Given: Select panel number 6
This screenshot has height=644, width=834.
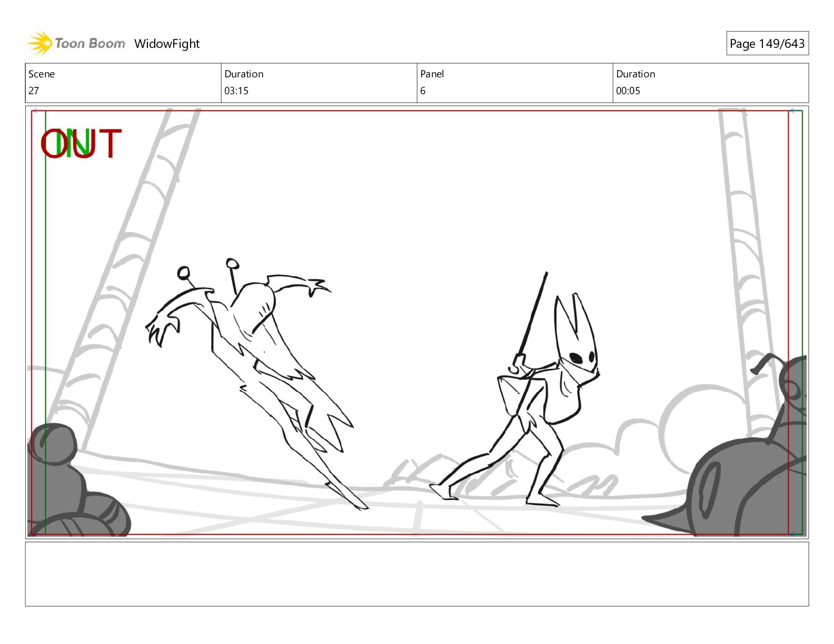Looking at the screenshot, I should 423,90.
